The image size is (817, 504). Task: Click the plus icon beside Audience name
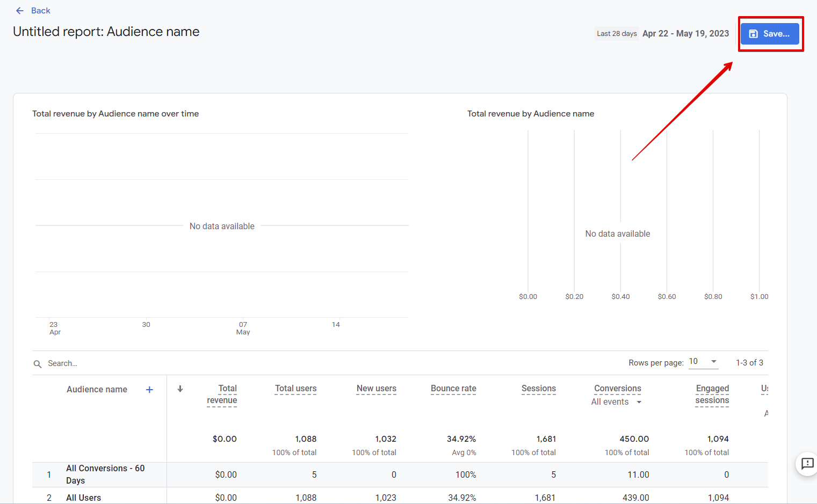[149, 389]
